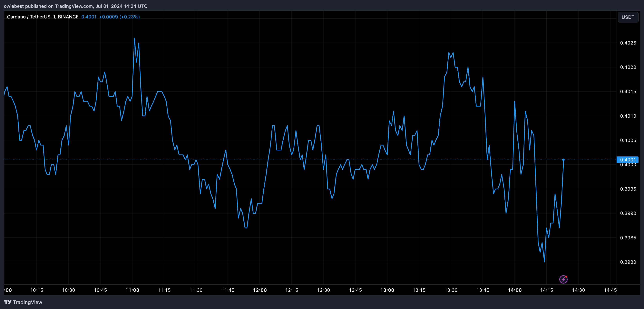Viewport: 644px width, 309px height.
Task: Click the 11:15 time axis label
Action: click(x=164, y=290)
